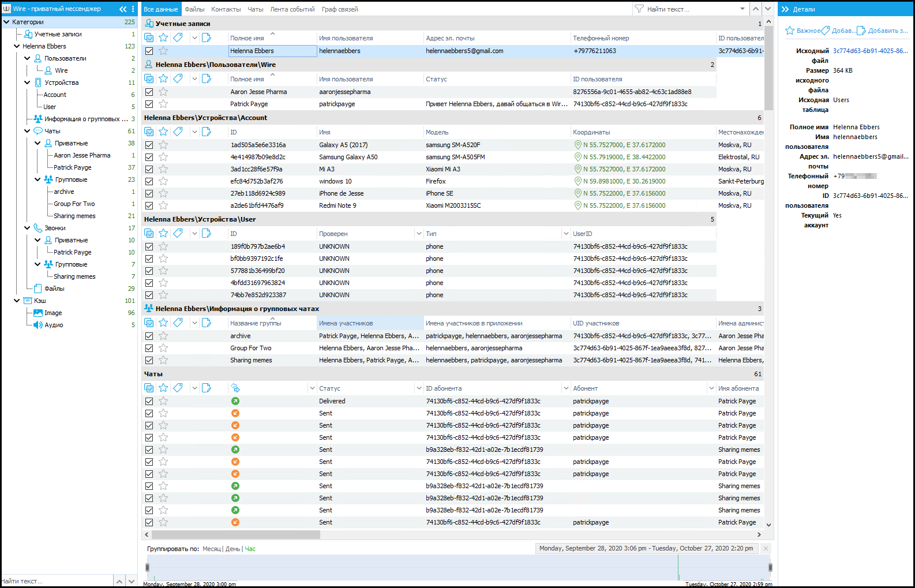Open source file link 3c774d63-6b91-4025-86...

coord(870,51)
